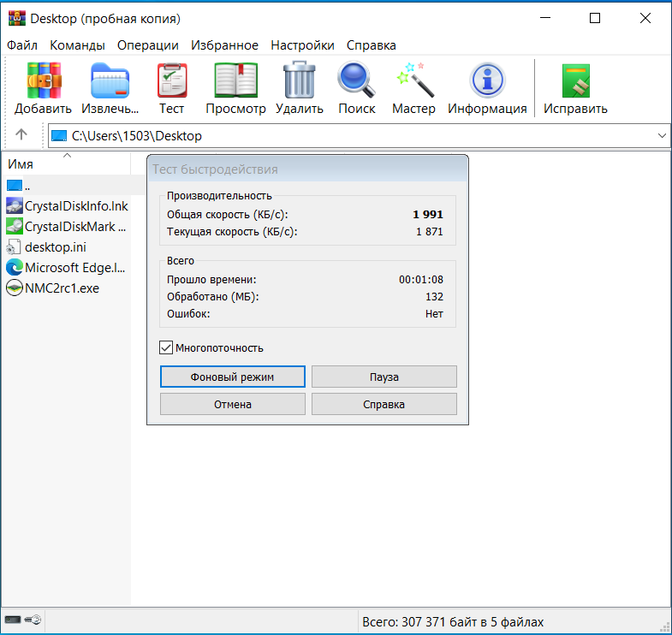Click the Отмена button
This screenshot has width=672, height=635.
click(x=233, y=404)
